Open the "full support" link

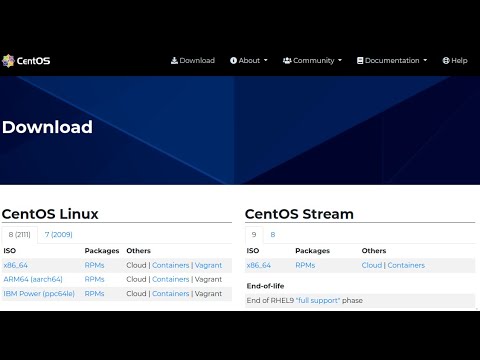pyautogui.click(x=318, y=300)
